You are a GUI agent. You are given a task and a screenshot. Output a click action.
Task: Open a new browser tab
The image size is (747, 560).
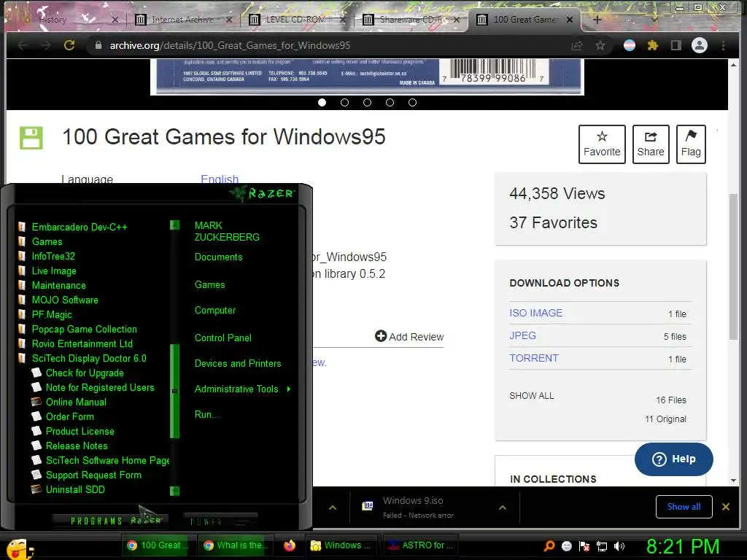click(x=597, y=20)
